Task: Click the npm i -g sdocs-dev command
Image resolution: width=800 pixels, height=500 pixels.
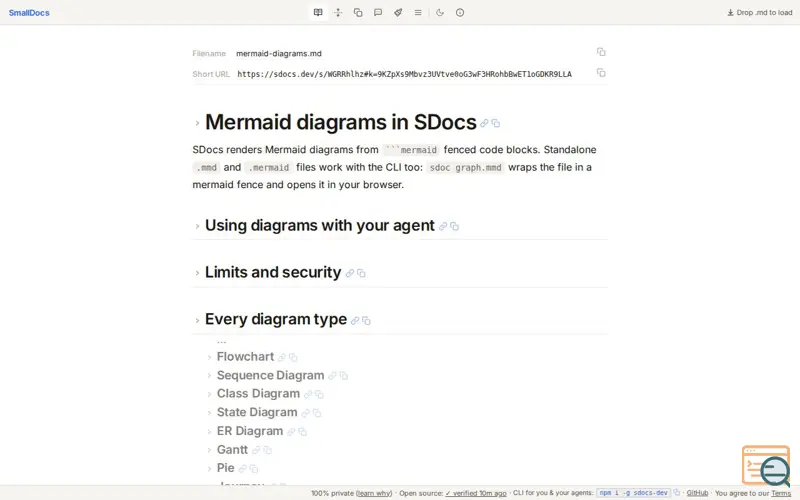Action: 633,493
